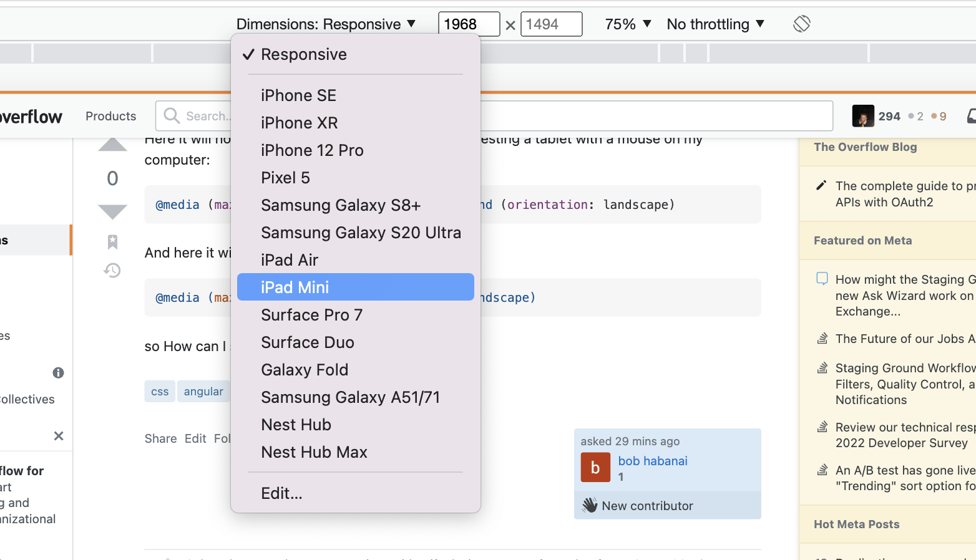Click the pencil icon beside the OAuth2 blog post
The height and width of the screenshot is (560, 976).
[x=822, y=185]
